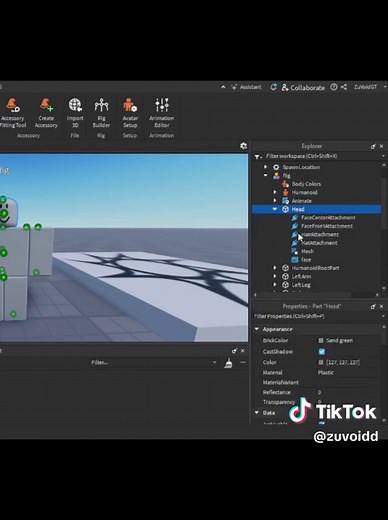This screenshot has height=520, width=388.
Task: Select FaceFrontAttachment in Explorer
Action: (327, 226)
